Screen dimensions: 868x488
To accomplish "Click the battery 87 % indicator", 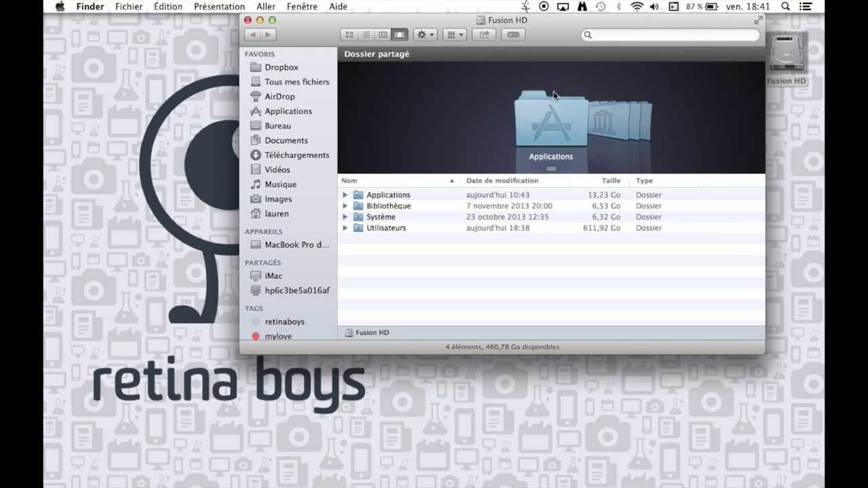I will pos(701,7).
